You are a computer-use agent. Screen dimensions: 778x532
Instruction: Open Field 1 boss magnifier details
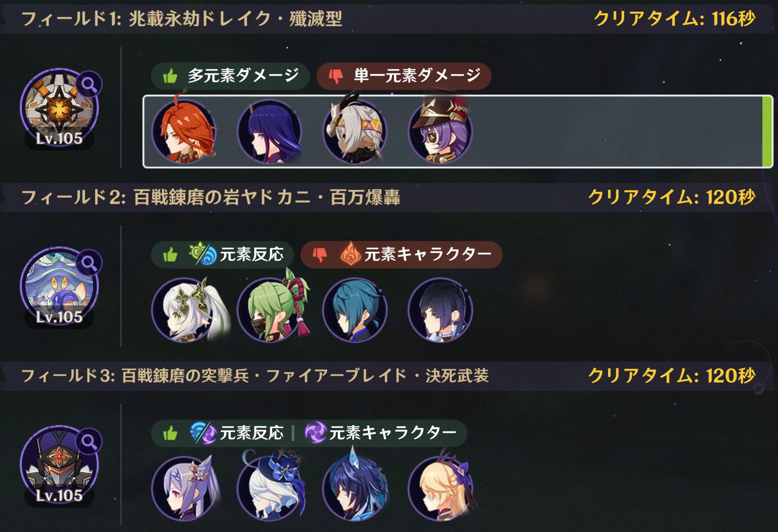pos(89,85)
